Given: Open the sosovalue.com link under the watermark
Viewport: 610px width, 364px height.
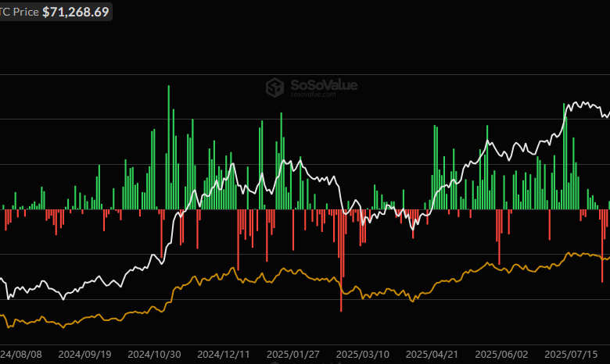Looking at the screenshot, I should tap(313, 96).
